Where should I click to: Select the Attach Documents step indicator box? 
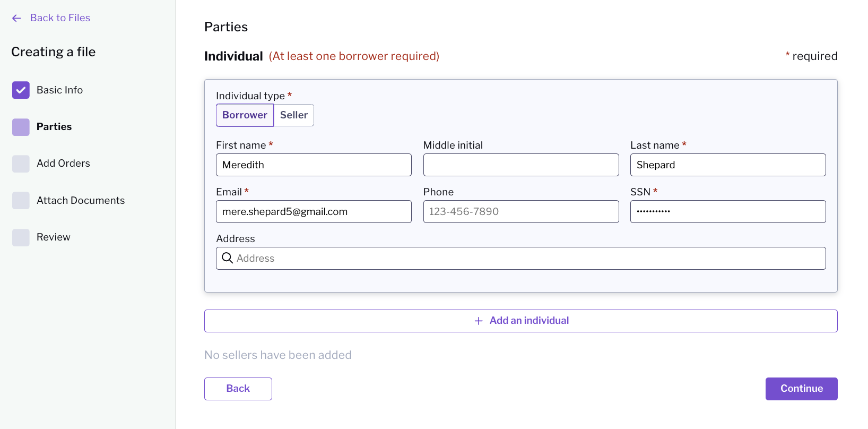pos(21,200)
